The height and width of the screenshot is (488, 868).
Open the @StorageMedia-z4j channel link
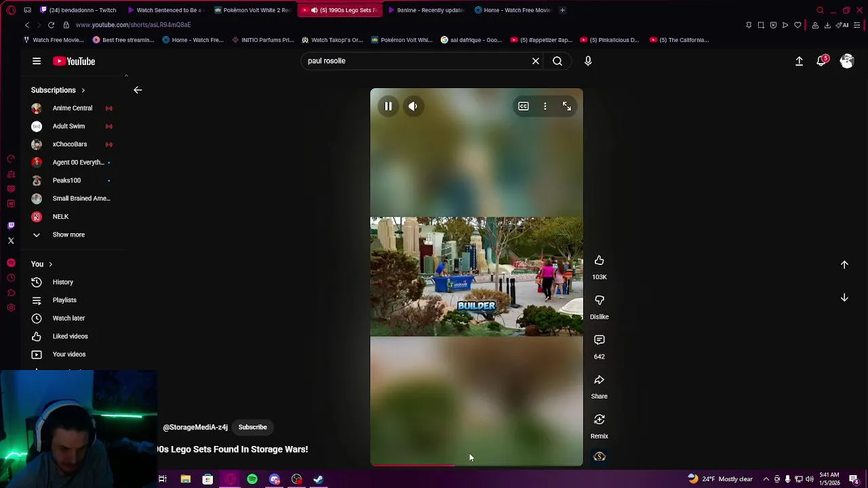tap(195, 428)
